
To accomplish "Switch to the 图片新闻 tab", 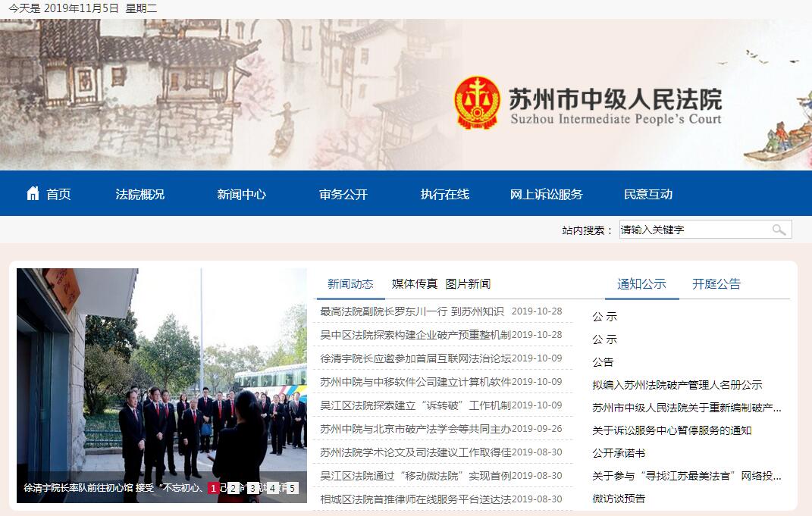I will (468, 283).
